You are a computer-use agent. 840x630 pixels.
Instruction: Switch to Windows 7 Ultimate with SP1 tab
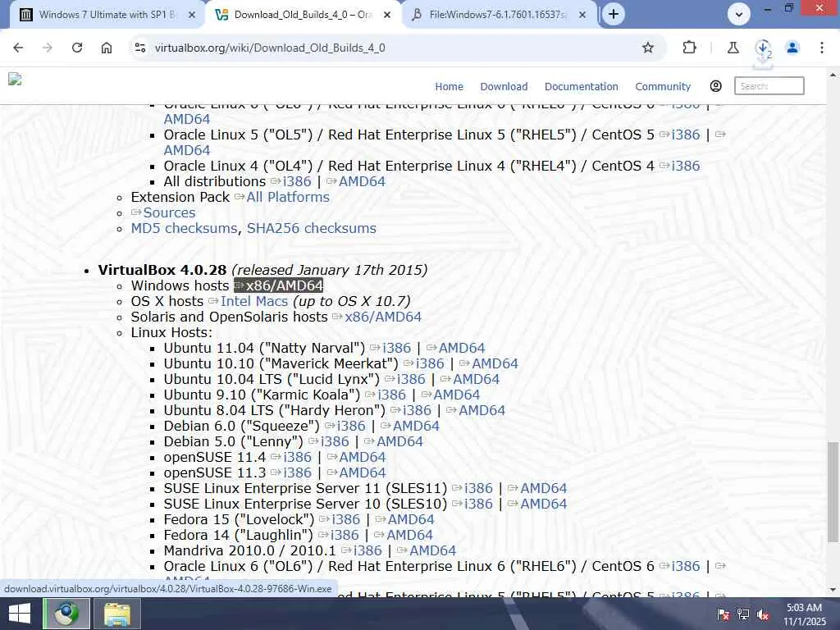click(107, 15)
